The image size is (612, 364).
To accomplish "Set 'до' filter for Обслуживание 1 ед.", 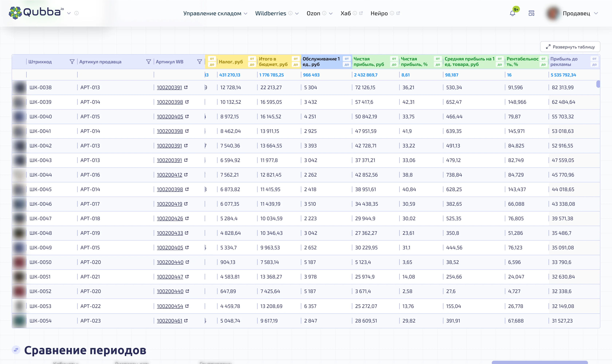I will pyautogui.click(x=347, y=64).
